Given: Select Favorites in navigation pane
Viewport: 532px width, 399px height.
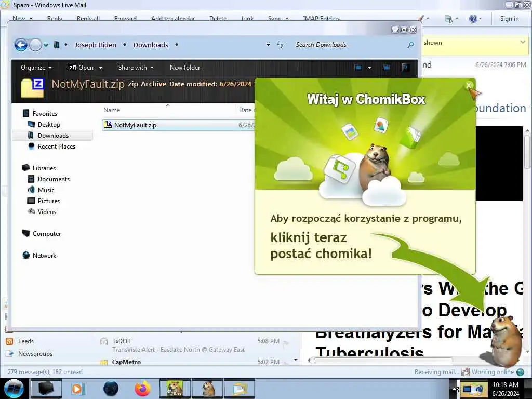Looking at the screenshot, I should point(45,114).
